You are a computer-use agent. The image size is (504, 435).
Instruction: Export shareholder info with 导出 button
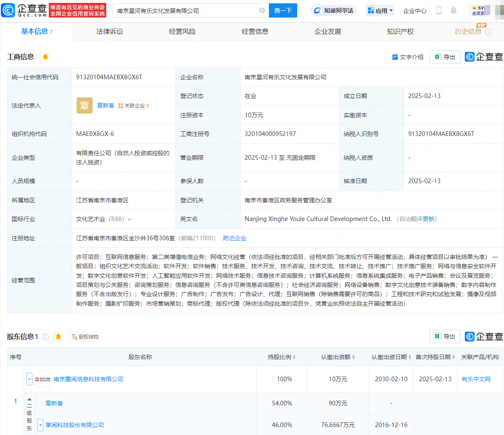[x=445, y=337]
